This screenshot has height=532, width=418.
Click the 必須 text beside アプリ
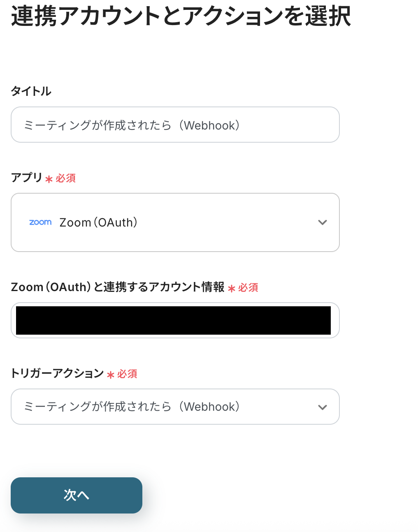66,178
